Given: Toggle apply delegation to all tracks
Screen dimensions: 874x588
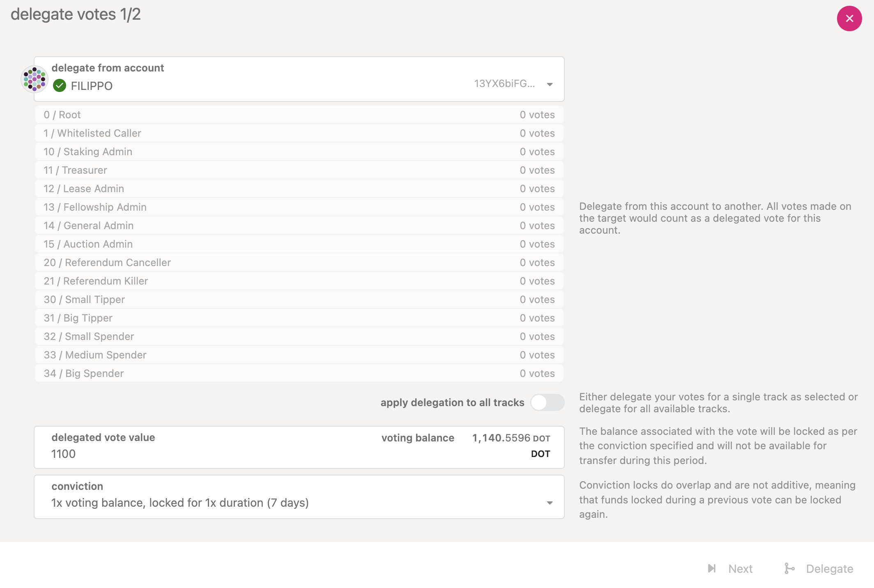Looking at the screenshot, I should 547,402.
